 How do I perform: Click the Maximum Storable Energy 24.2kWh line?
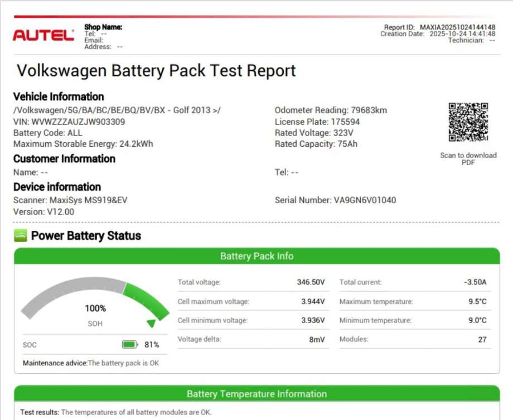click(x=83, y=144)
